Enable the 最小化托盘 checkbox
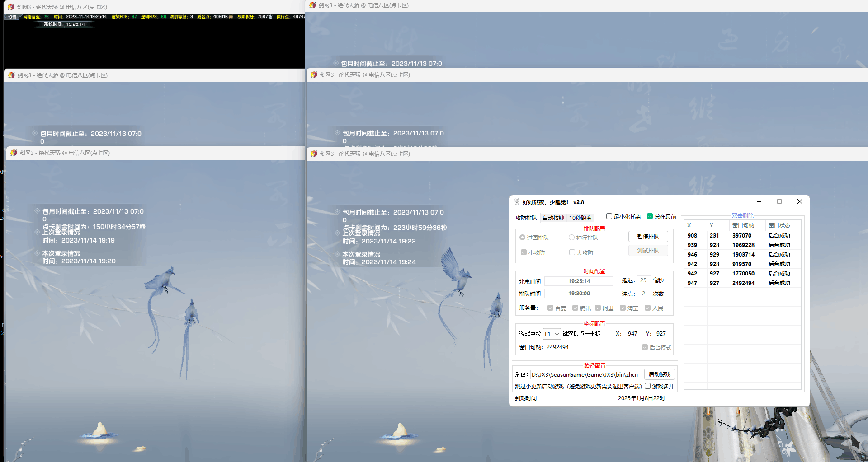Viewport: 868px width, 462px height. pyautogui.click(x=609, y=216)
